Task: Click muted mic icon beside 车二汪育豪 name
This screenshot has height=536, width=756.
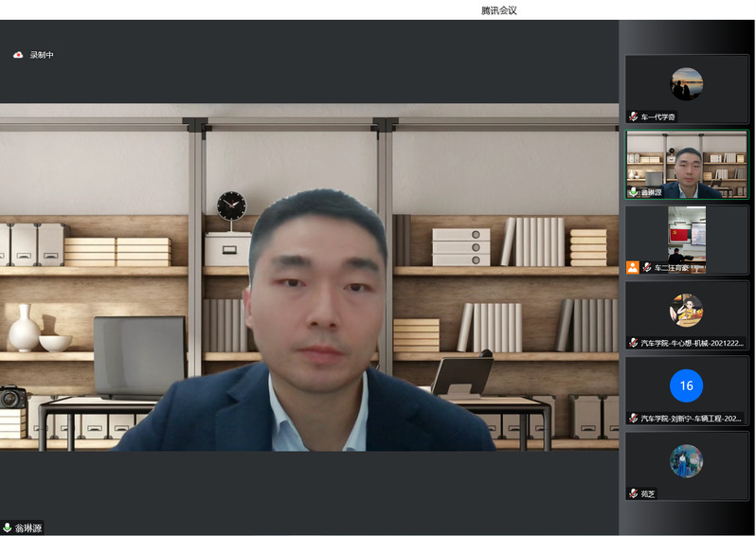Action: tap(646, 268)
